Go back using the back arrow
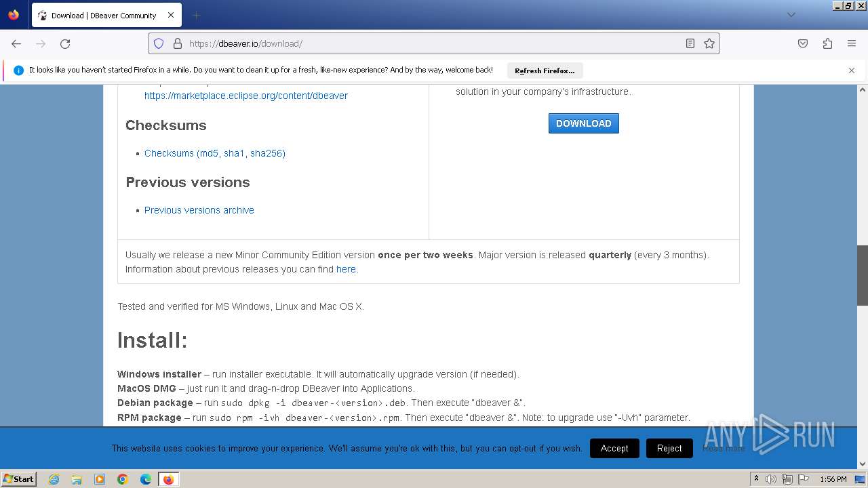Image resolution: width=868 pixels, height=488 pixels. pyautogui.click(x=16, y=43)
